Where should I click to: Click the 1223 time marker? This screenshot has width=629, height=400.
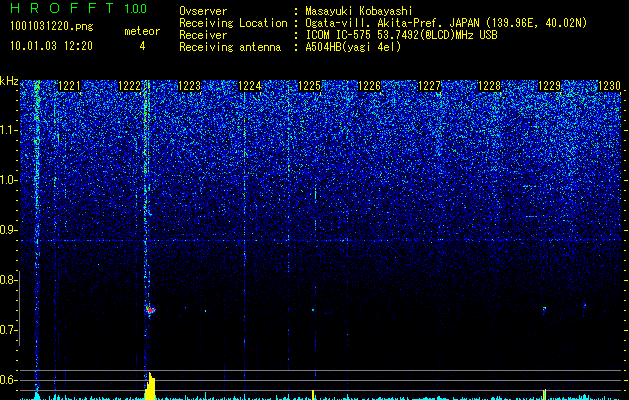coord(189,86)
